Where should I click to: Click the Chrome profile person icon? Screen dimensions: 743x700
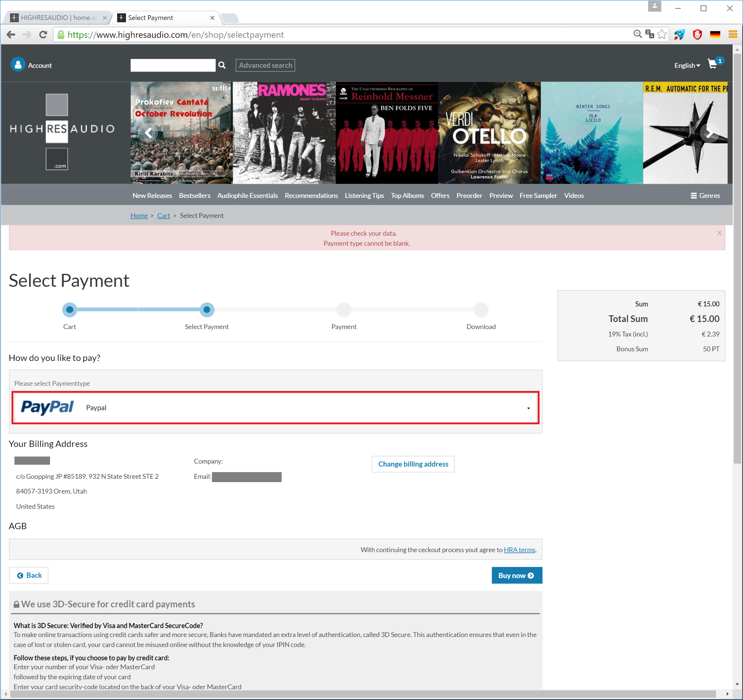pyautogui.click(x=654, y=6)
